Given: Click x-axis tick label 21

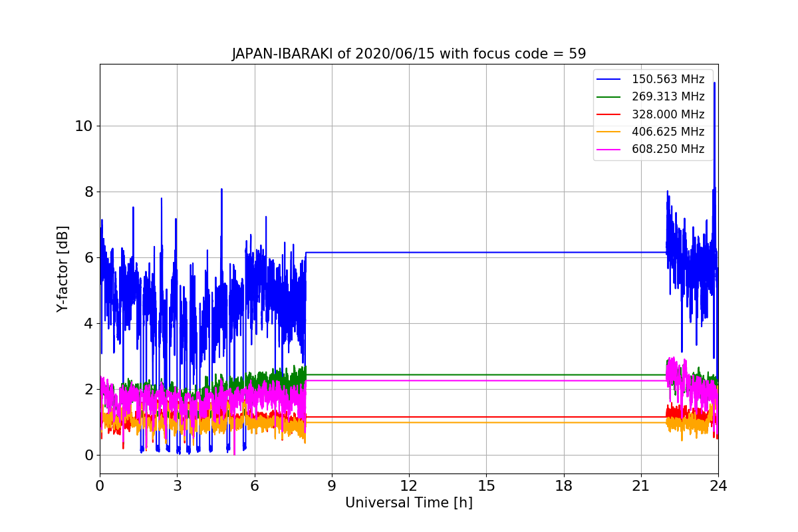Looking at the screenshot, I should 640,485.
